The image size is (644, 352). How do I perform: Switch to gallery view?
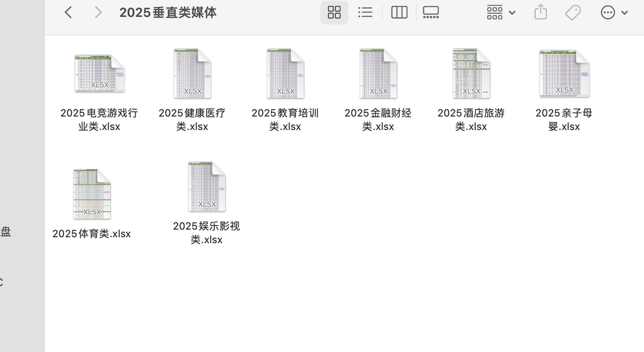coord(431,12)
